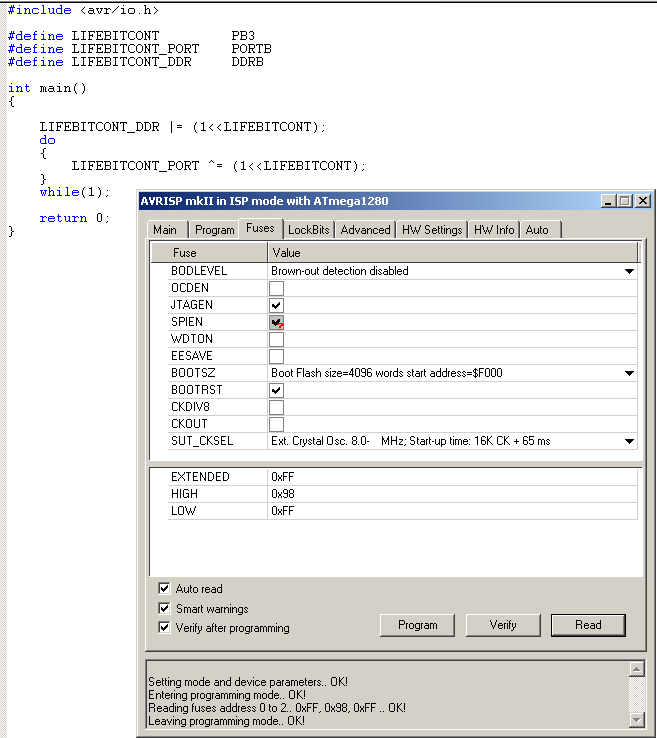Click the 'Ext. Crystal Osc.' value text
Viewport: 657px width, 738px height.
click(x=410, y=441)
